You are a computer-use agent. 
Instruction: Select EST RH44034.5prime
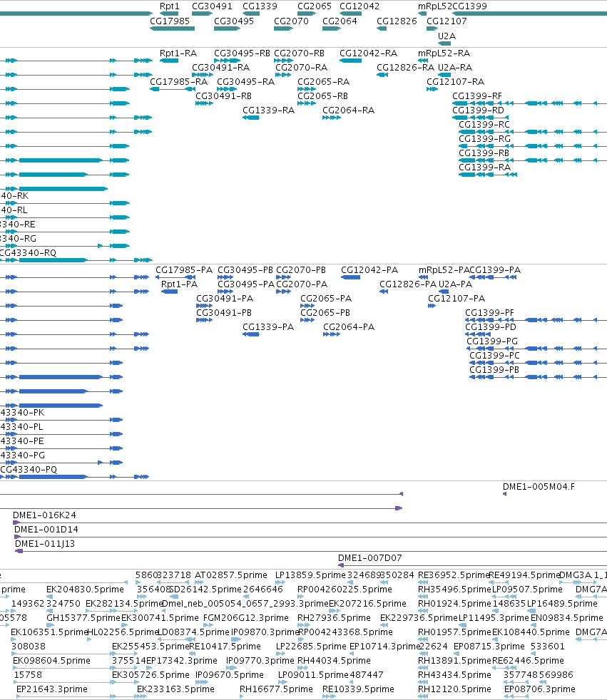(334, 661)
